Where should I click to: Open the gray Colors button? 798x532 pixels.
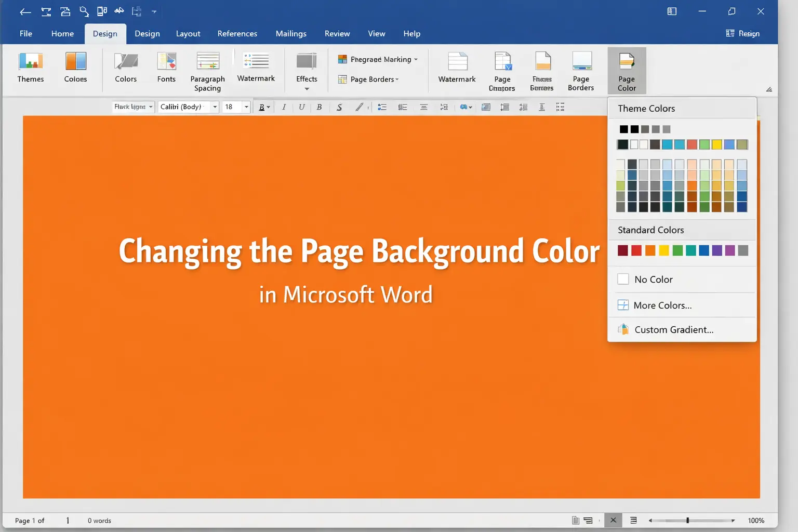tap(126, 68)
